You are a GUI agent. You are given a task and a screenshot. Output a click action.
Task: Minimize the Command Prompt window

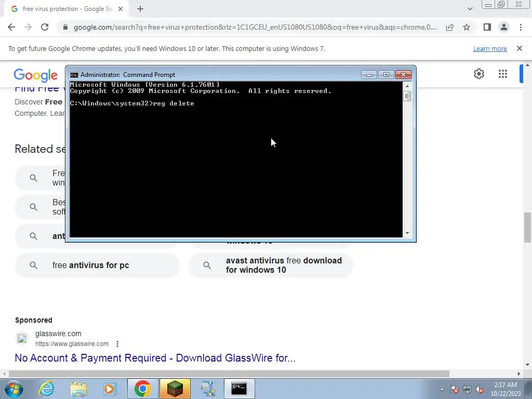(369, 75)
